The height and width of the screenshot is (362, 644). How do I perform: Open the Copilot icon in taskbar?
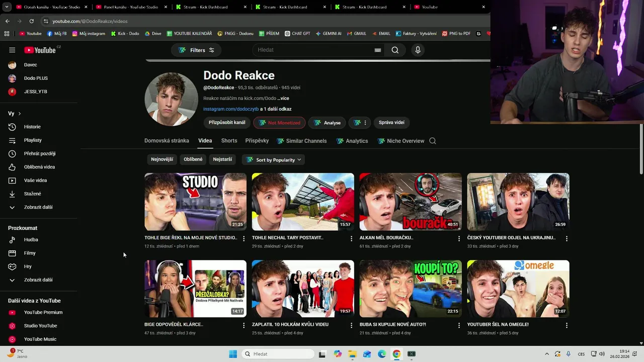pyautogui.click(x=338, y=354)
